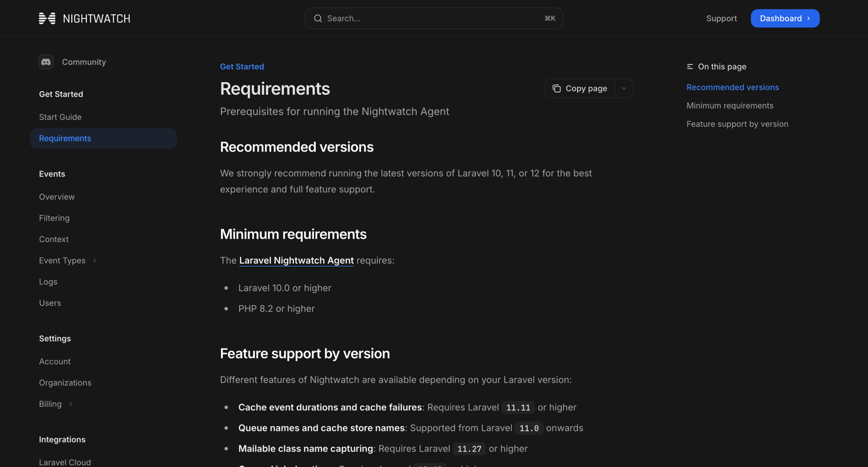Click the Requirements page title
Image resolution: width=868 pixels, height=467 pixels.
pyautogui.click(x=275, y=88)
